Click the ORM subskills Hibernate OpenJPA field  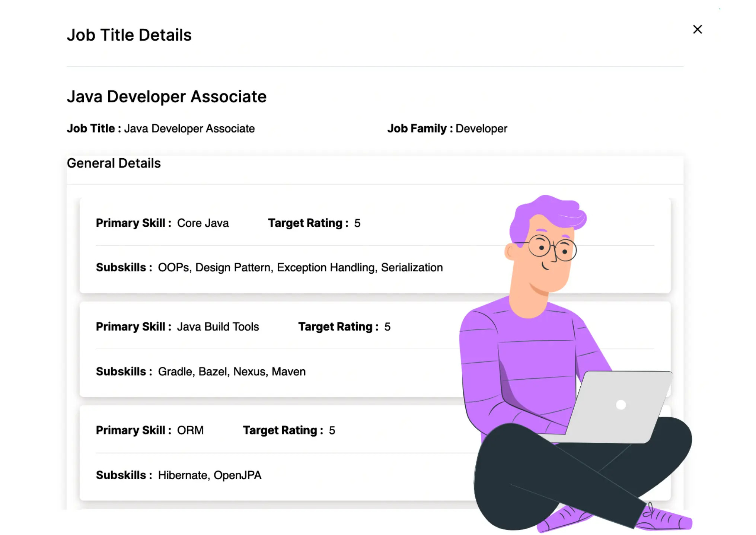[210, 475]
